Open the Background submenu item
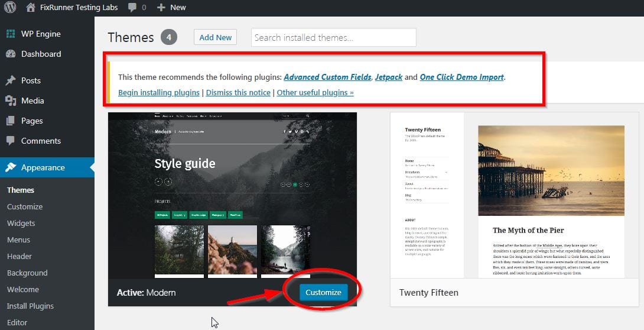 coord(27,273)
